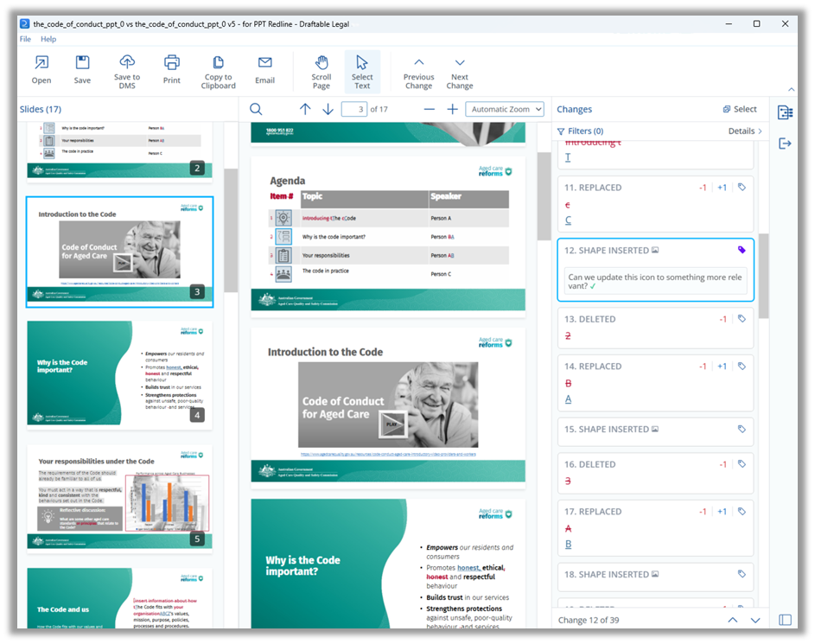This screenshot has width=815, height=644.
Task: Select the Save to DMS icon
Action: pos(126,69)
